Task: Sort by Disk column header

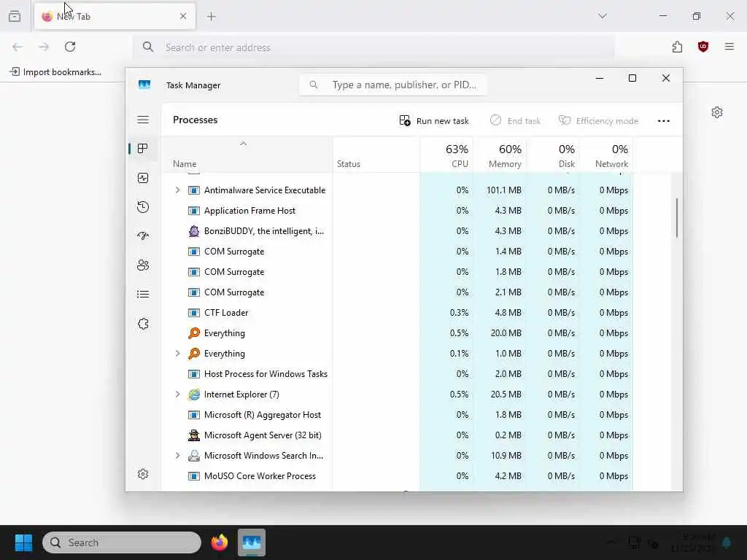Action: coord(553,156)
